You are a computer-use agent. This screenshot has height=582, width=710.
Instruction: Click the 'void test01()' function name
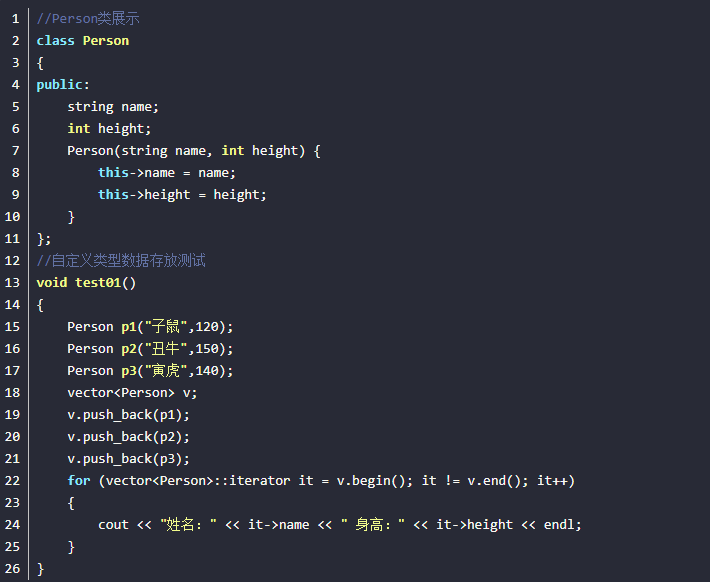point(105,283)
